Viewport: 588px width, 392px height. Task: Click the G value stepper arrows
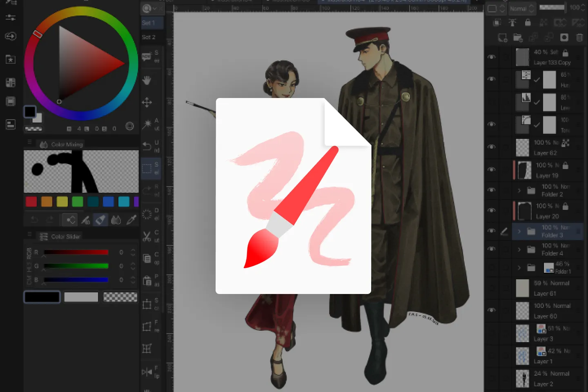[133, 266]
